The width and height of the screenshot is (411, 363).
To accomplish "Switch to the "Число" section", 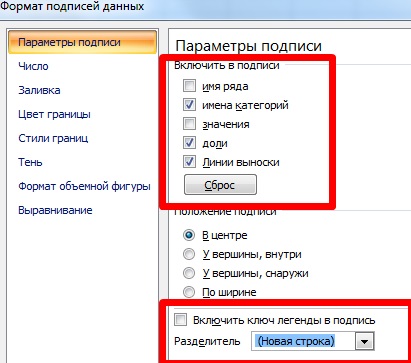I will tap(33, 66).
